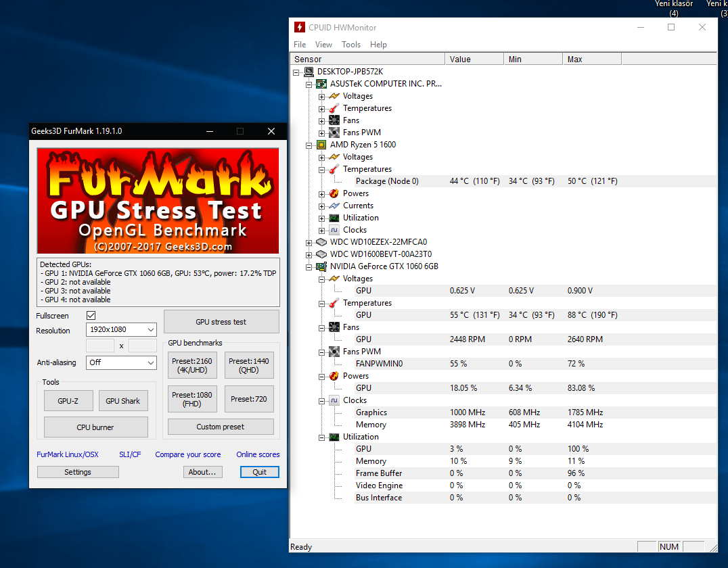728x568 pixels.
Task: Click the Powers flame icon under AMD Ryzen
Action: 334,193
